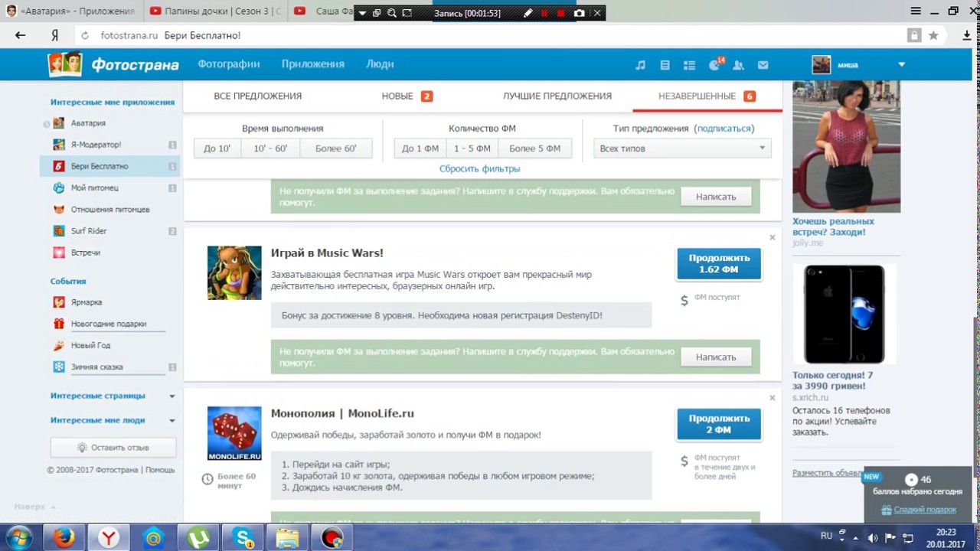Filter by time 10' - 60'

click(270, 148)
